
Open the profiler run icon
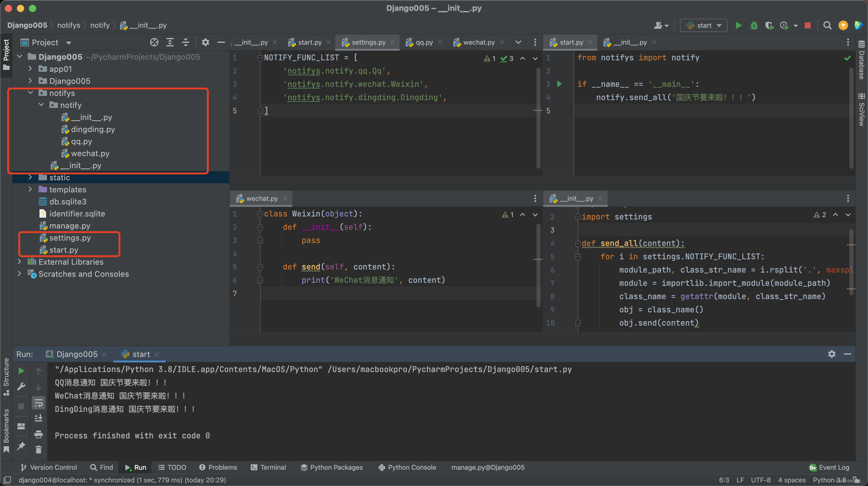click(785, 25)
